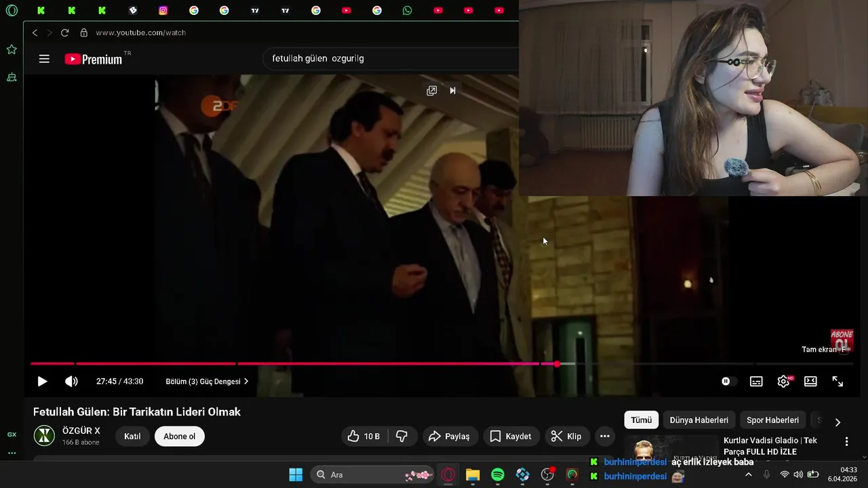868x488 pixels.
Task: Pop out the video with the detach icon
Action: point(431,91)
